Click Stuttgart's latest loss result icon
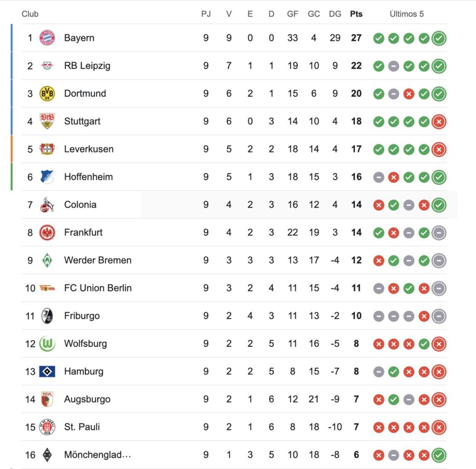476x469 pixels. pyautogui.click(x=439, y=122)
